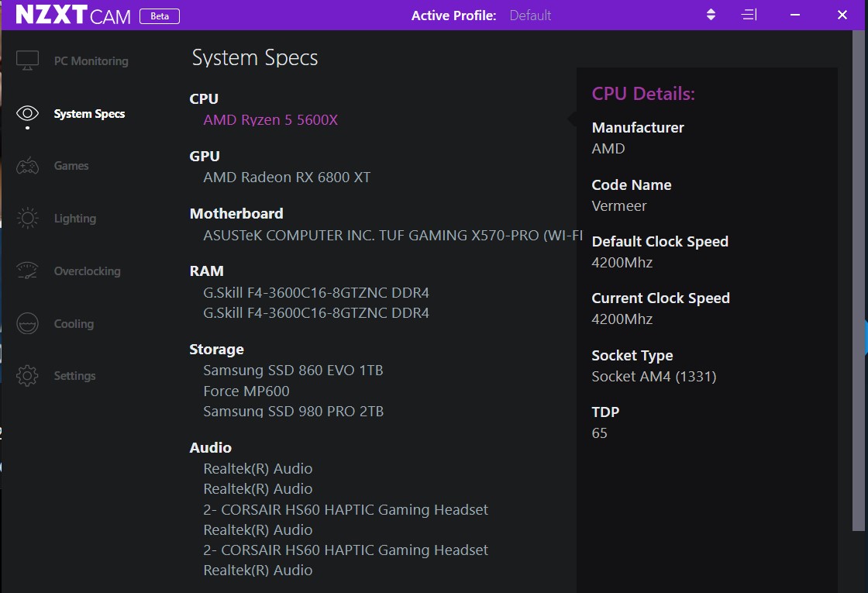Image resolution: width=868 pixels, height=593 pixels.
Task: Click the Overclocking gauge icon
Action: point(27,271)
